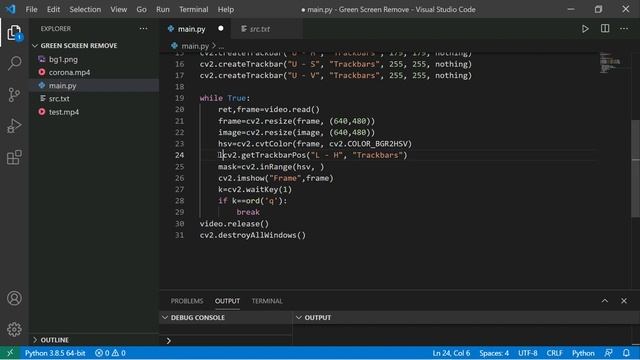Click the remote window indicator icon
This screenshot has height=360, width=640.
[x=10, y=353]
